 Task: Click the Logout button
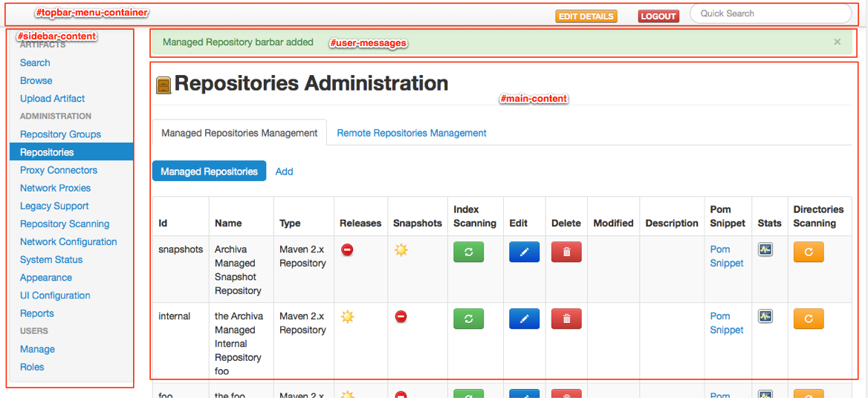[x=658, y=16]
